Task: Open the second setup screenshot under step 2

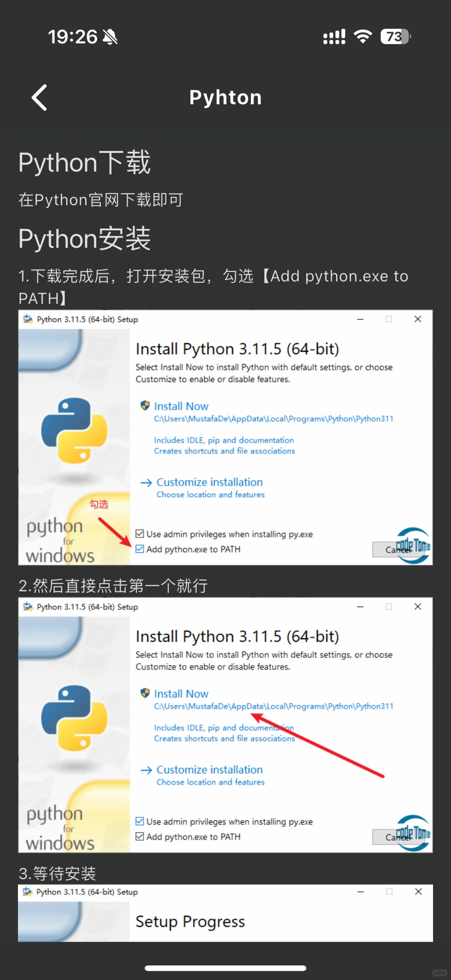Action: point(225,725)
